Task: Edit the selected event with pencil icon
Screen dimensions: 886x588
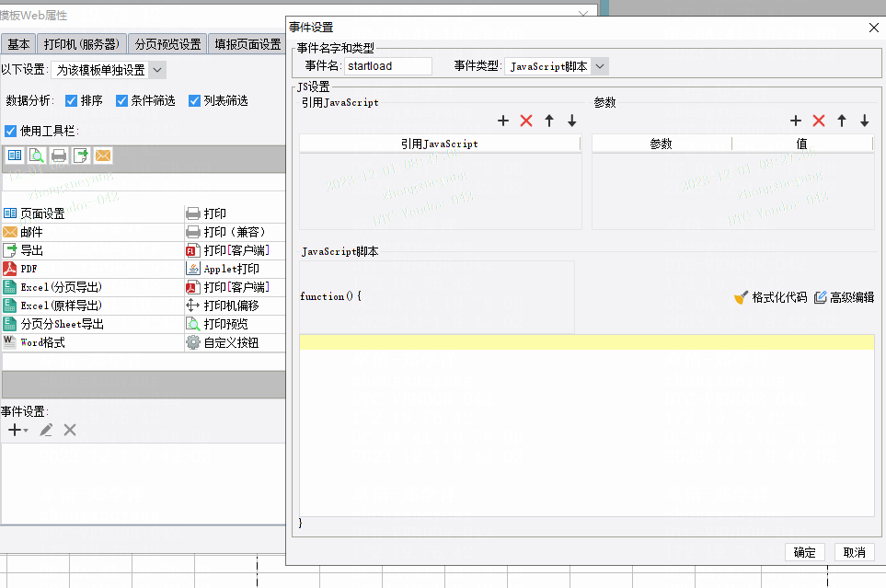Action: coord(46,431)
